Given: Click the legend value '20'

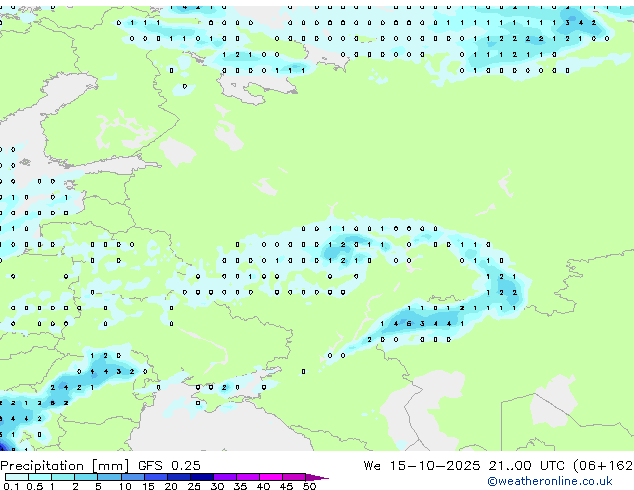Looking at the screenshot, I should [x=171, y=486].
